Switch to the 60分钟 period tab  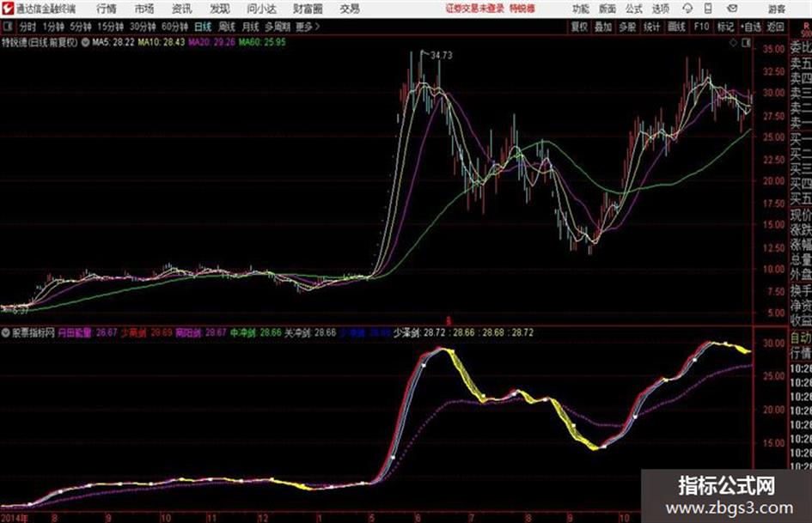[x=174, y=27]
